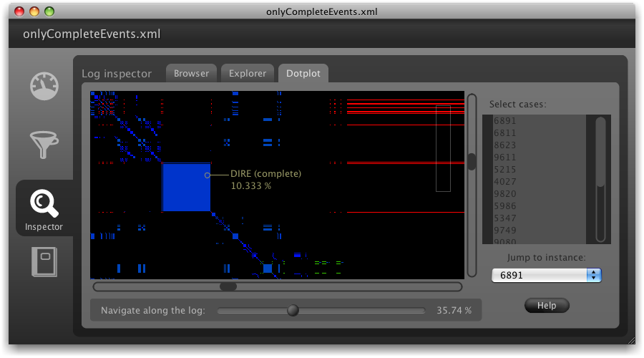Pick case 9820 from Select cases
The width and height of the screenshot is (644, 358).
[x=504, y=194]
